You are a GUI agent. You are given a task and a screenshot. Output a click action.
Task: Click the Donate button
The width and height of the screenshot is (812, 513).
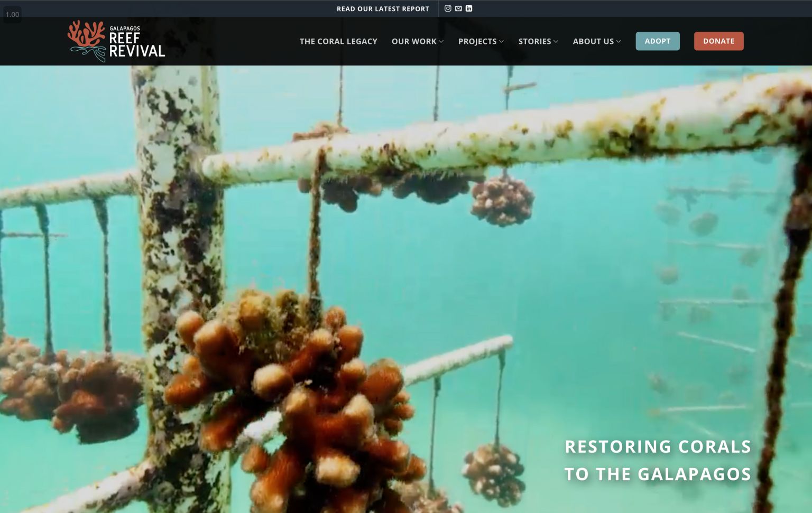point(718,41)
